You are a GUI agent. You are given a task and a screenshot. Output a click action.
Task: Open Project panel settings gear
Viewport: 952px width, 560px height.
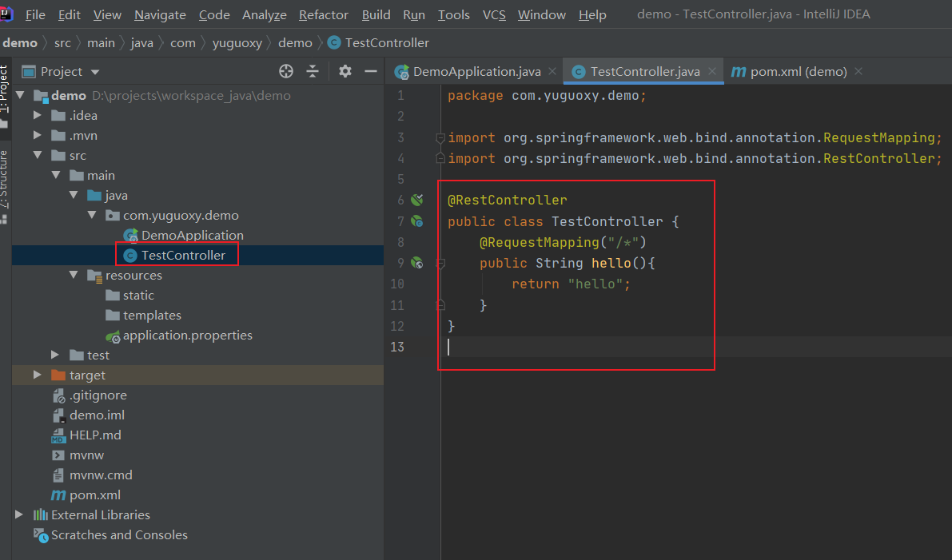click(x=345, y=72)
